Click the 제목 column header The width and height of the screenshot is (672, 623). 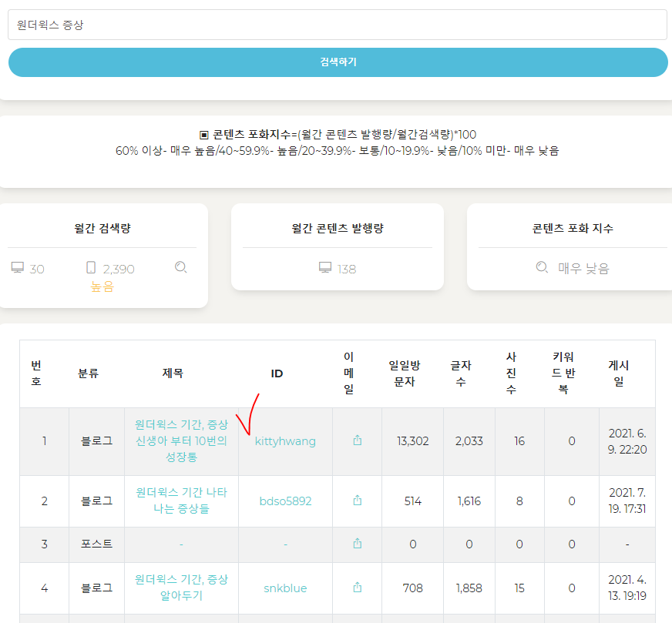pos(173,373)
